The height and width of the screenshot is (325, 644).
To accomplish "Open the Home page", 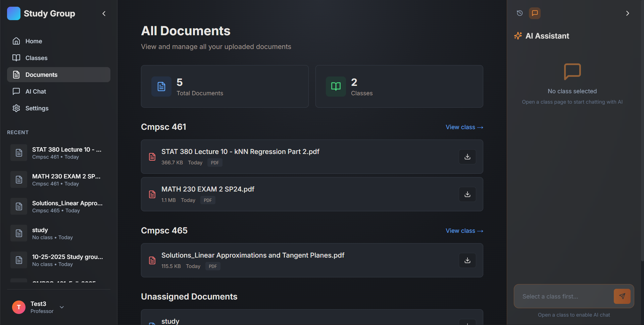I will click(59, 41).
